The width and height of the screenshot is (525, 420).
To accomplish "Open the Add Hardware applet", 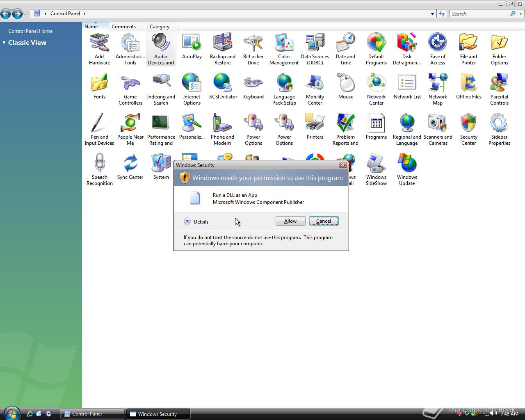I will (99, 49).
